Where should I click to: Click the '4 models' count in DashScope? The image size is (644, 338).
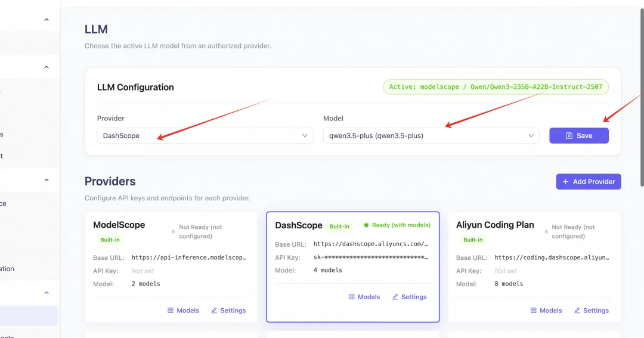click(328, 270)
